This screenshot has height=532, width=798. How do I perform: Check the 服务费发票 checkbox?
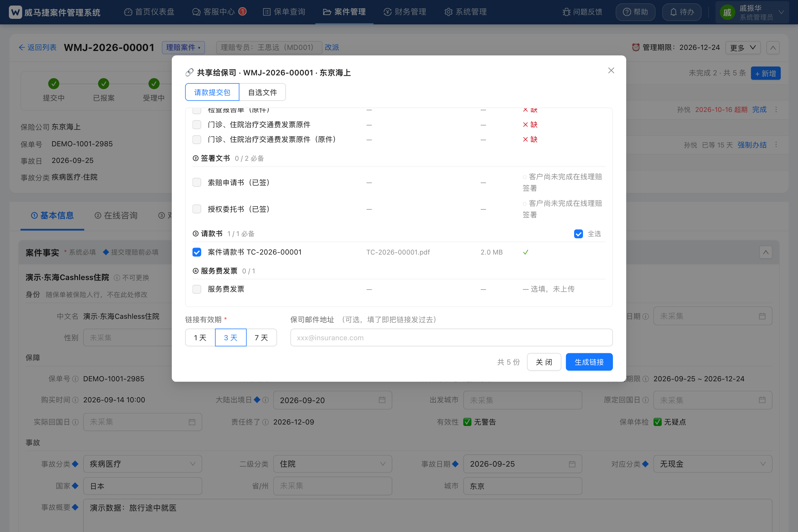click(x=197, y=289)
